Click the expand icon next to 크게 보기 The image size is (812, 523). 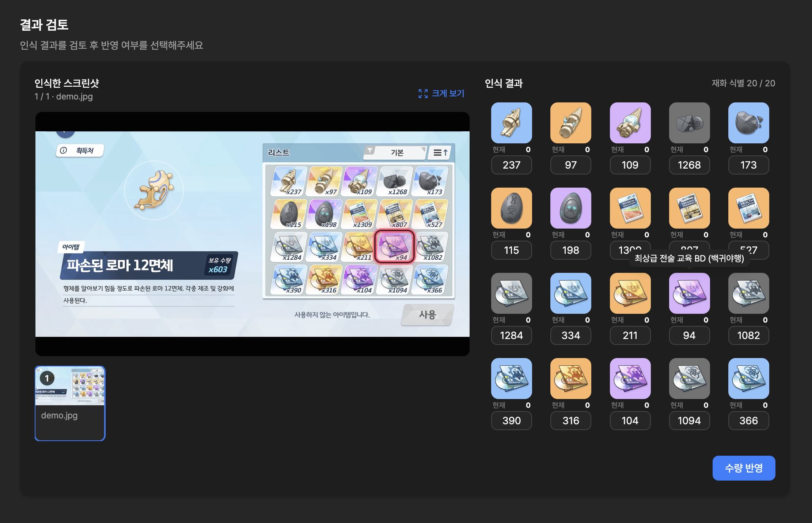[x=423, y=94]
